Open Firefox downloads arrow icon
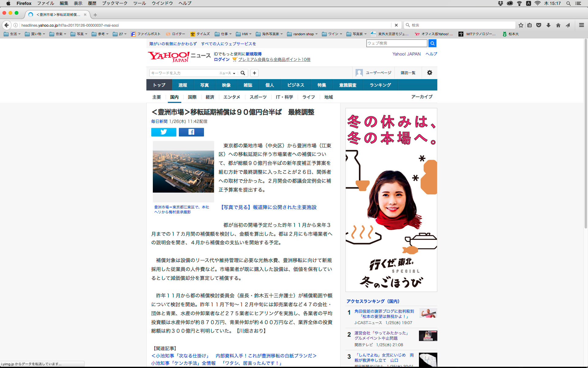Viewport: 588px width, 368px height. tap(548, 25)
